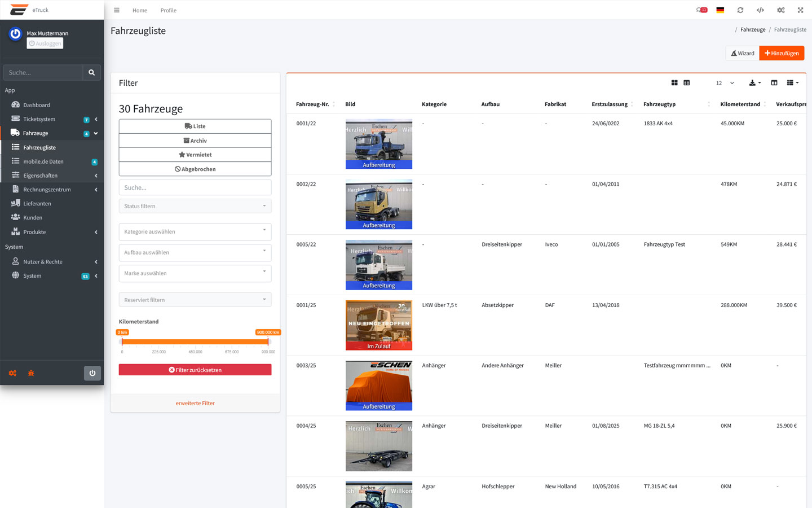Open Kunden in the sidebar
Screen dimensions: 812x508
tap(52, 218)
